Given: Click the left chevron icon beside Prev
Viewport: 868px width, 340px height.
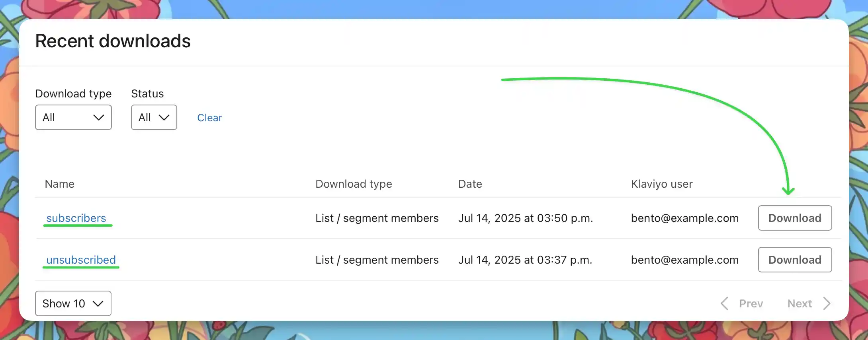Looking at the screenshot, I should [x=724, y=303].
